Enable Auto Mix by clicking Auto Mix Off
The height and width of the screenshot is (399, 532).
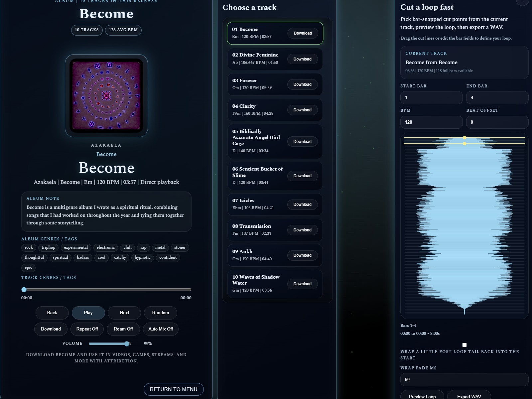point(161,329)
